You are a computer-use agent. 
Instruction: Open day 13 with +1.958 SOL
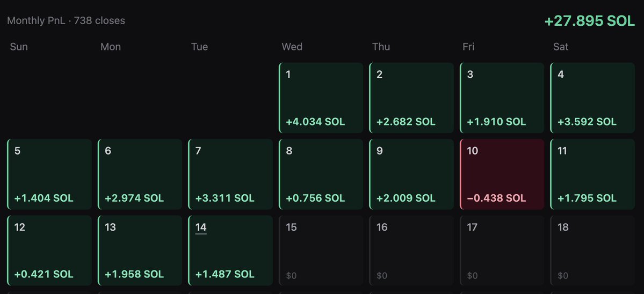tap(140, 251)
